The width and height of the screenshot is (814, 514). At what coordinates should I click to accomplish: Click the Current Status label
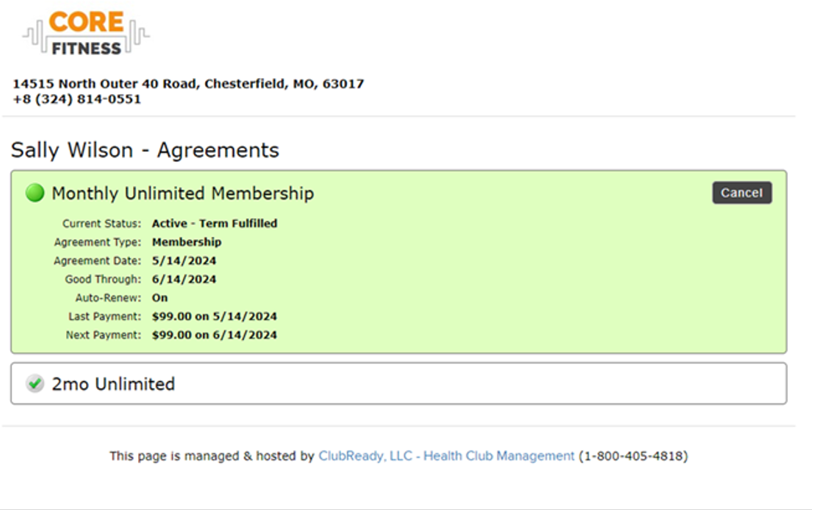click(102, 223)
